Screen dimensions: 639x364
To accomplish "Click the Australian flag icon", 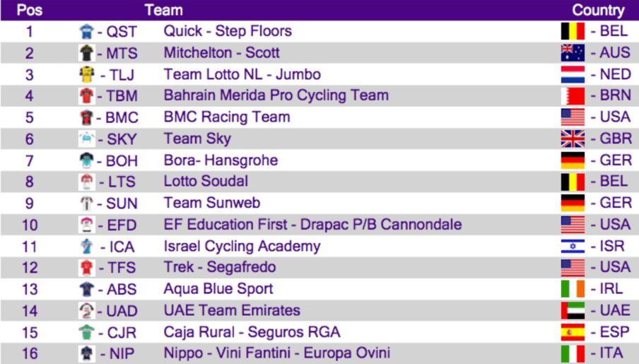I will click(572, 53).
